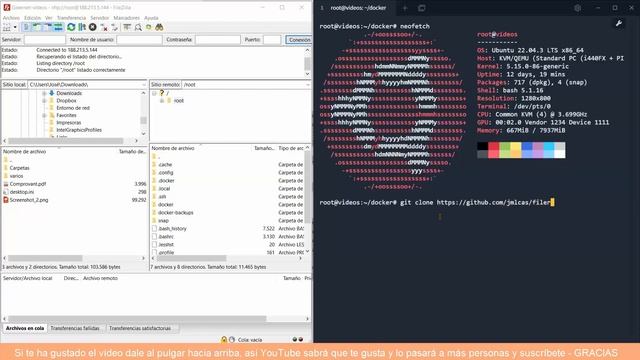Click the new tab plus icon in terminal

click(405, 8)
